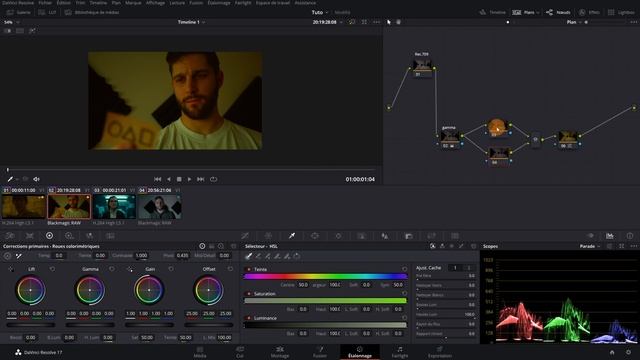Viewport: 640px width, 360px height.
Task: Open the Affichage menu
Action: tap(156, 3)
